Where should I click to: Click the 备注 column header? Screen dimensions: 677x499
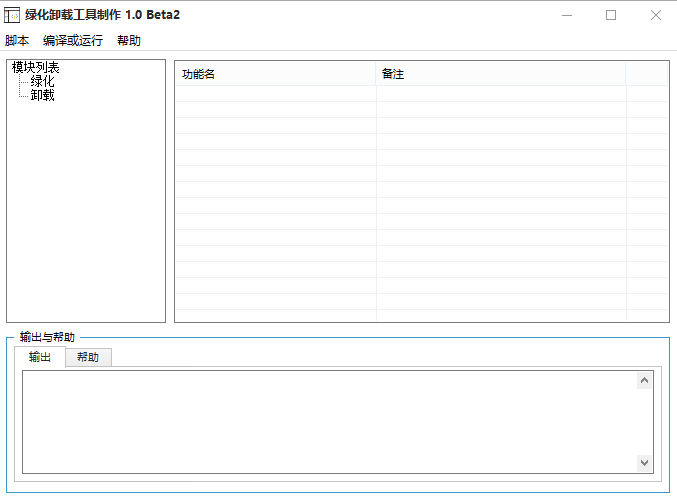[x=501, y=74]
